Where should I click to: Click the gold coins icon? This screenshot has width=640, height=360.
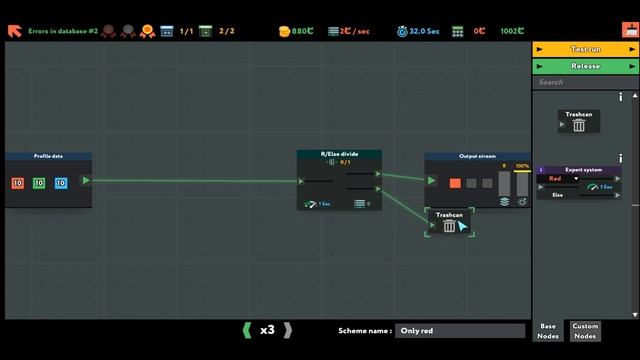tap(284, 31)
